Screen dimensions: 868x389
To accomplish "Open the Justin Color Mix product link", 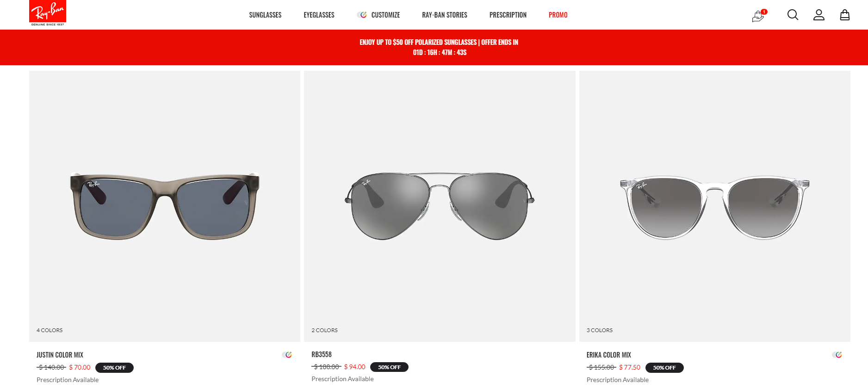I will [60, 355].
